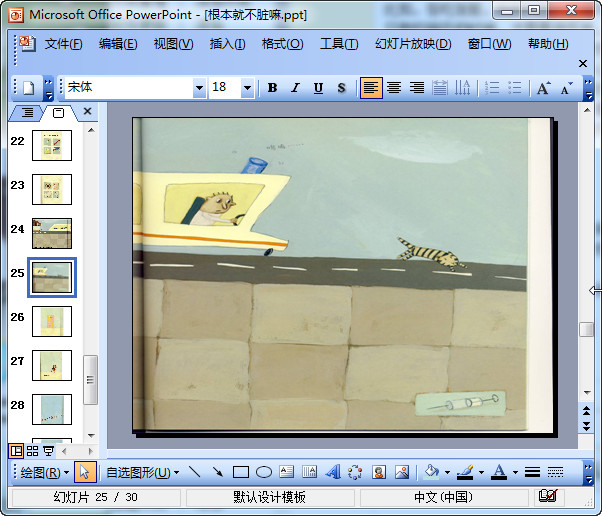The image size is (602, 516).
Task: Close the slide thumbnail pane
Action: pos(88,111)
